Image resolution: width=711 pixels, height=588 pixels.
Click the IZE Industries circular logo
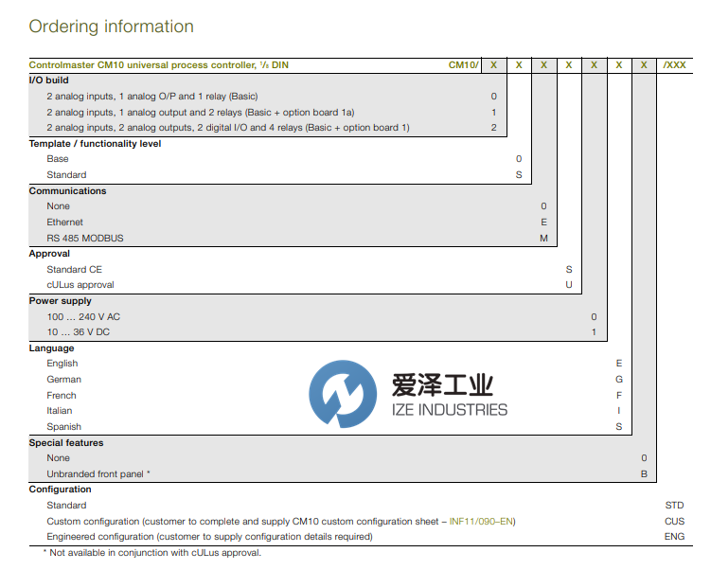[x=341, y=397]
